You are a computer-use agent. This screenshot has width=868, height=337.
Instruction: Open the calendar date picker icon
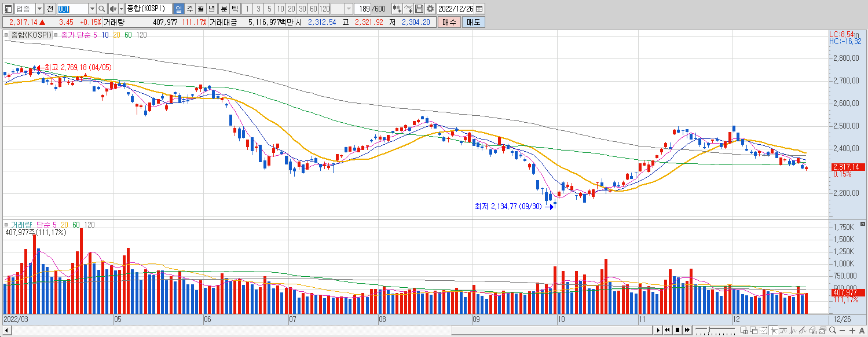click(x=479, y=9)
